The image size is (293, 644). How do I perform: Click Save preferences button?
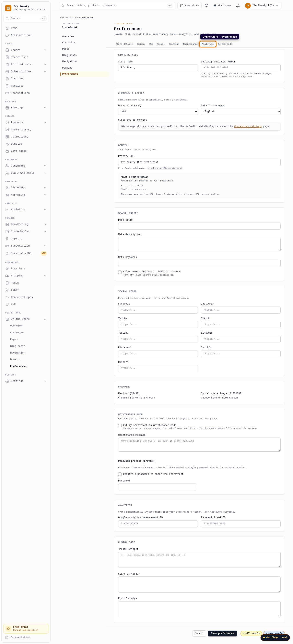click(x=222, y=633)
